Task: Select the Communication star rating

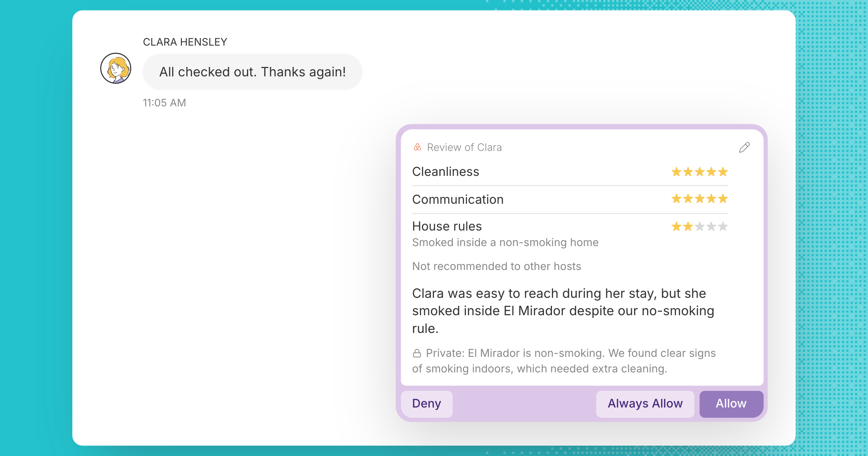Action: [x=699, y=199]
